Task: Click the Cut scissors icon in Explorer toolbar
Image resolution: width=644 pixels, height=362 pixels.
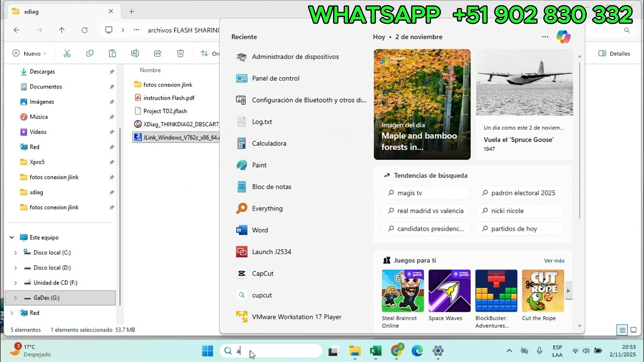Action: 67,53
